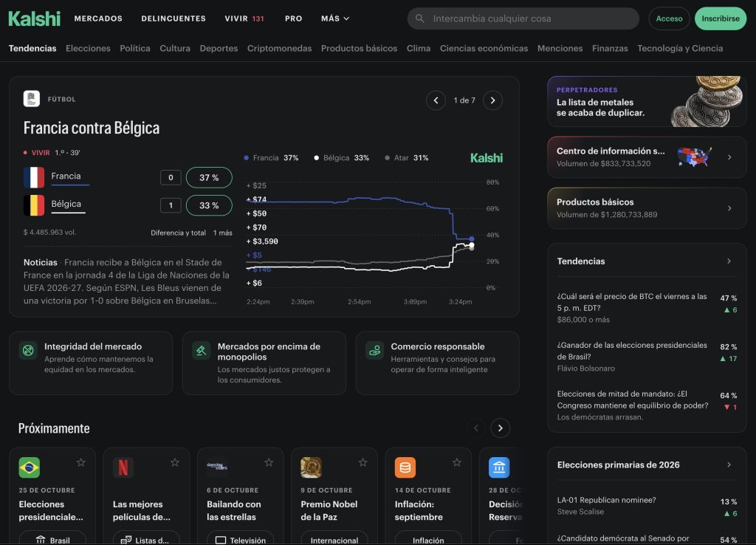Expand Elecciones primarias de 2026 chevron
Viewport: 756px width, 545px height.
click(729, 465)
